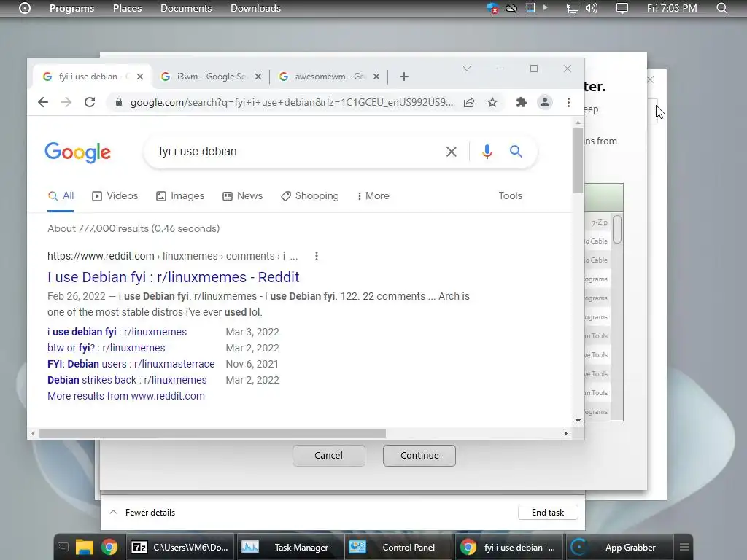Click Cancel in the dialog behind Chrome
The image size is (747, 560).
[329, 456]
